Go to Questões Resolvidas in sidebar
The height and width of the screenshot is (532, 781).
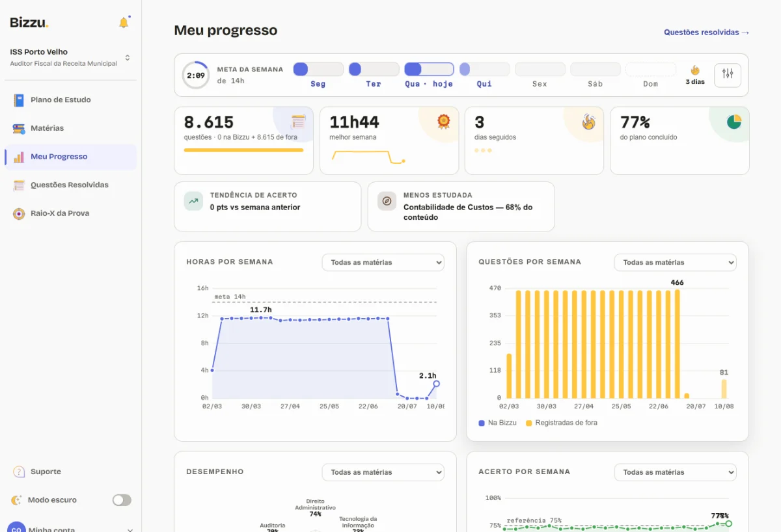pos(70,185)
